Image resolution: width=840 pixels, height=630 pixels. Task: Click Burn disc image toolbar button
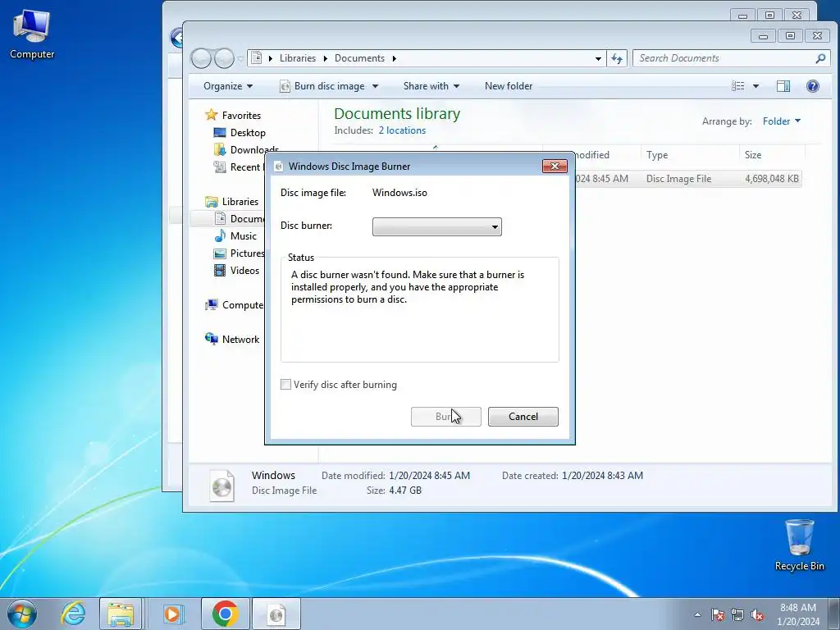[x=322, y=85]
